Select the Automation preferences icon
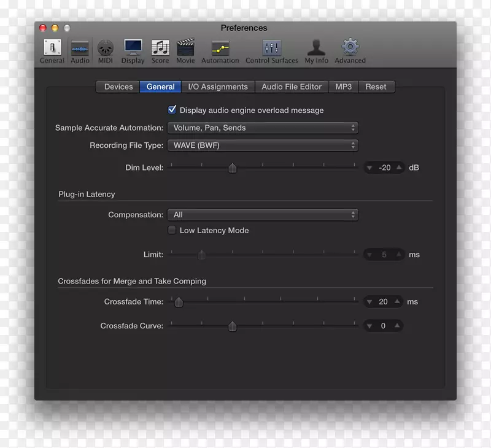Viewport: 491px width, 448px height. (220, 49)
